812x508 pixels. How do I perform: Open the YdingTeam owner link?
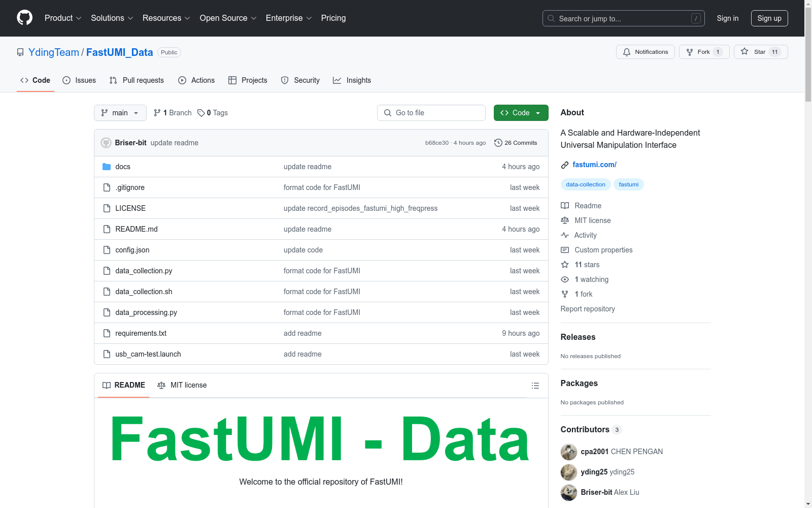click(x=54, y=52)
